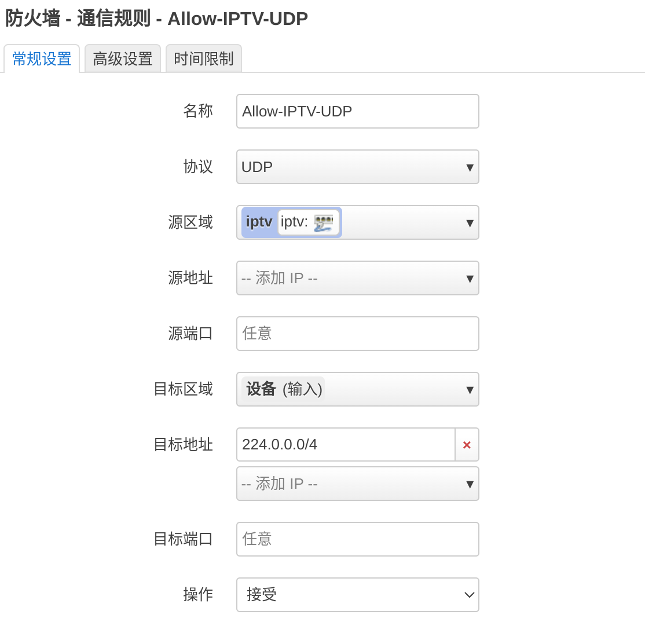Open the 时间限制 tab
The height and width of the screenshot is (644, 645).
pyautogui.click(x=204, y=59)
